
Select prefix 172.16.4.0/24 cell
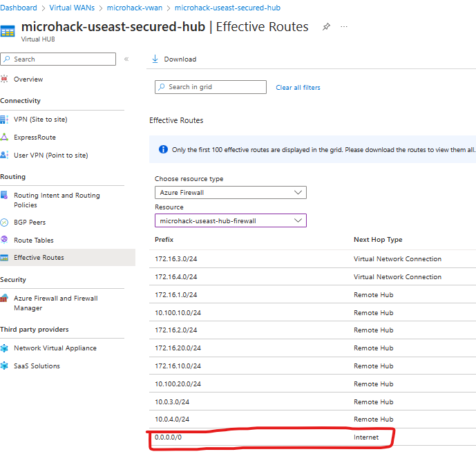pyautogui.click(x=175, y=277)
